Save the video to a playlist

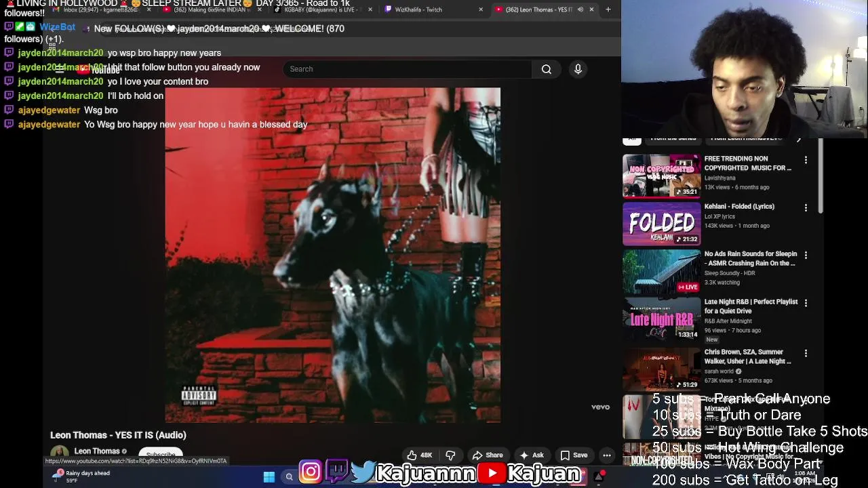tap(574, 455)
